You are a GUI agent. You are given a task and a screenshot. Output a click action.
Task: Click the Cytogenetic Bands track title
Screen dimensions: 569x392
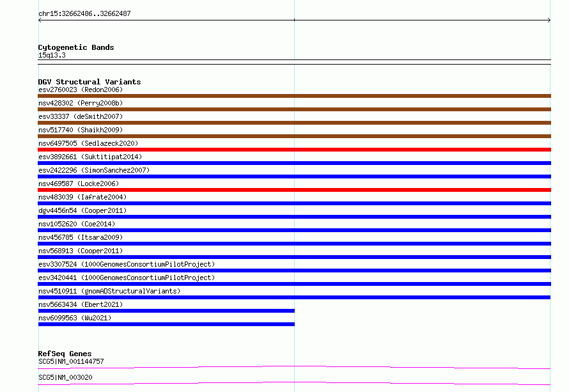tap(76, 47)
